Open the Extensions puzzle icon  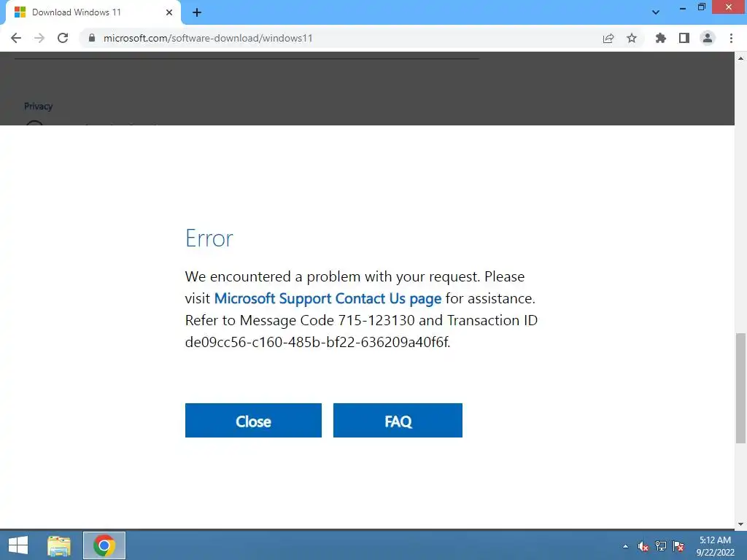[661, 38]
